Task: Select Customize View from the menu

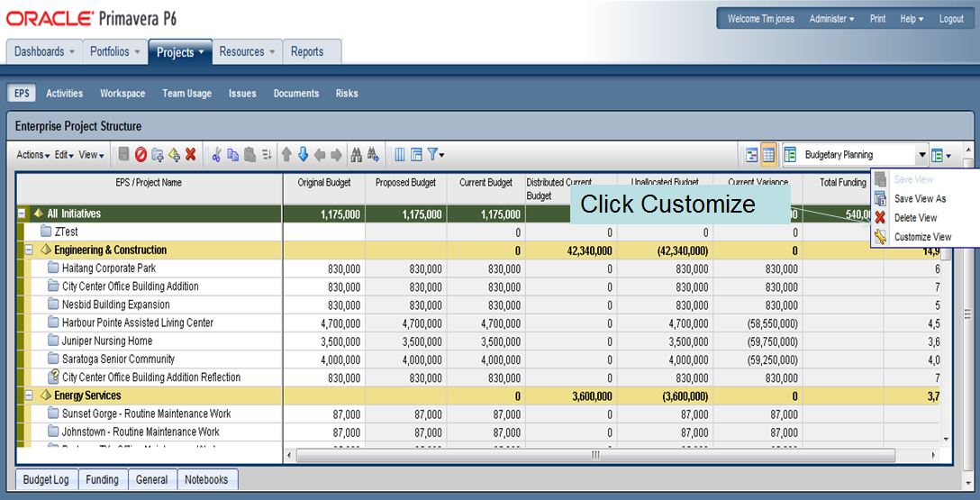Action: click(922, 237)
